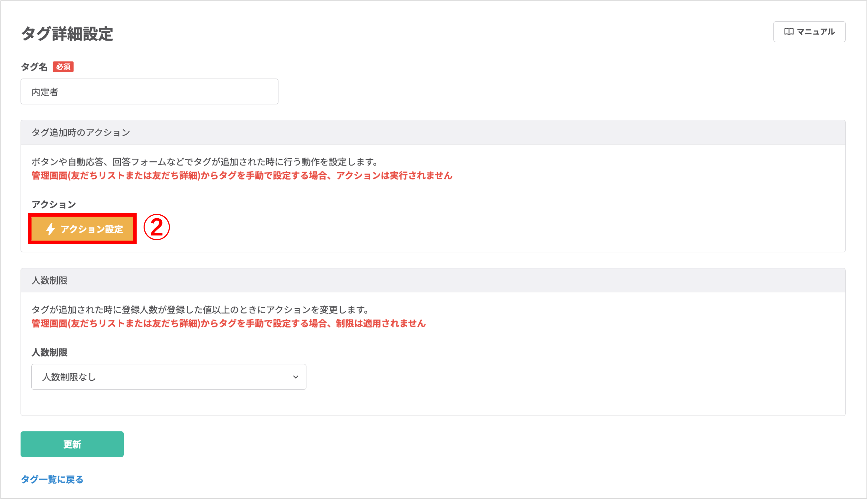The width and height of the screenshot is (868, 499).
Task: Open the マニュアル manual button
Action: (x=809, y=31)
